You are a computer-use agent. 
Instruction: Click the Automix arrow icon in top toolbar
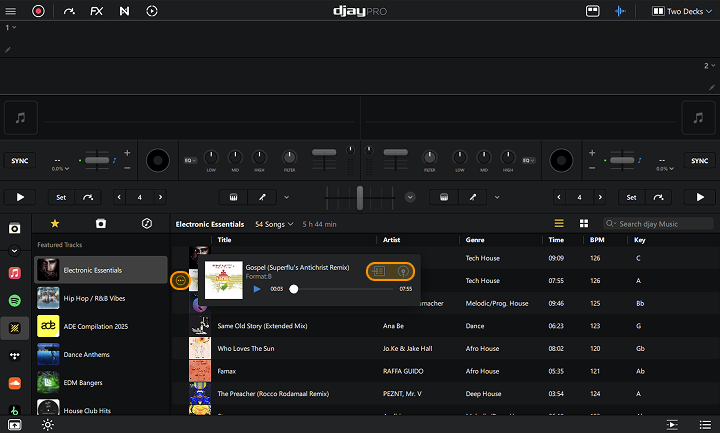point(69,11)
